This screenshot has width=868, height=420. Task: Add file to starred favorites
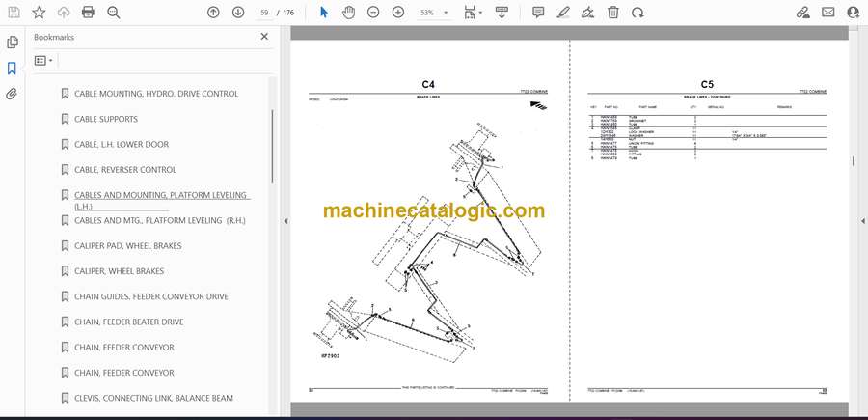[x=39, y=13]
